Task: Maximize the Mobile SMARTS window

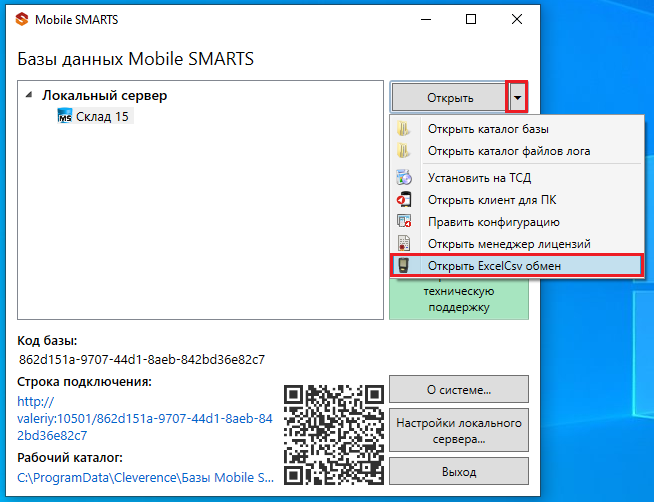Action: coord(471,19)
